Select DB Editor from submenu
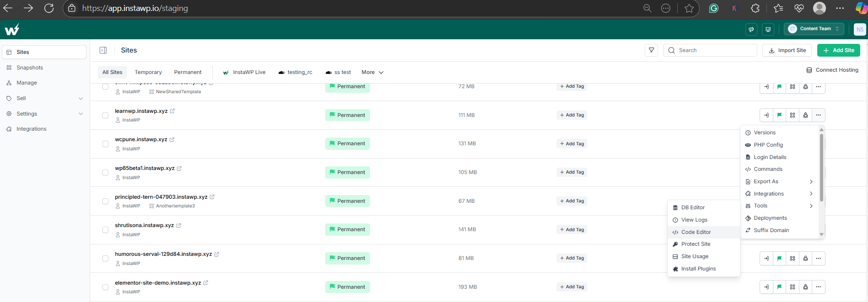Viewport: 868px width, 302px height. coord(704,207)
